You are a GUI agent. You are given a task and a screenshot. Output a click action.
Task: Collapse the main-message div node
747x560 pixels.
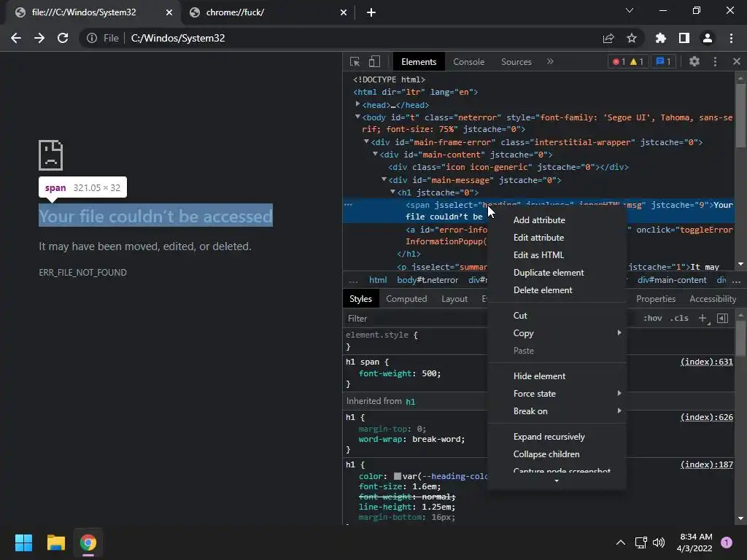click(x=384, y=179)
